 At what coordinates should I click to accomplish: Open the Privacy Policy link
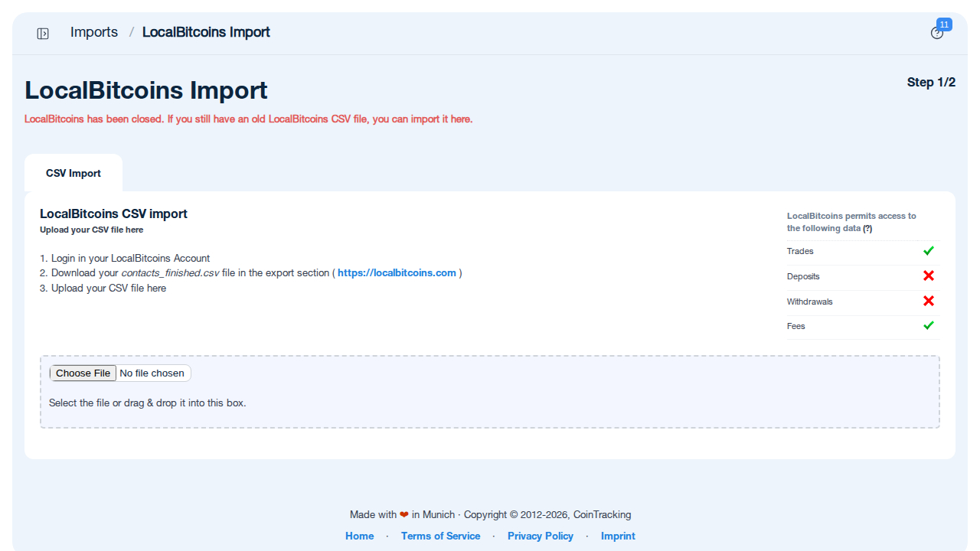tap(541, 536)
